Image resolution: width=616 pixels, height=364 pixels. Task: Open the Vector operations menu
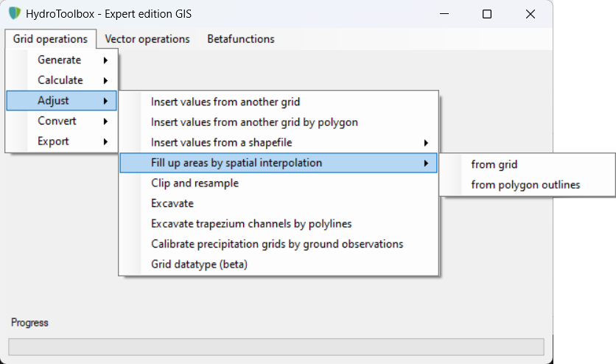[x=147, y=39]
